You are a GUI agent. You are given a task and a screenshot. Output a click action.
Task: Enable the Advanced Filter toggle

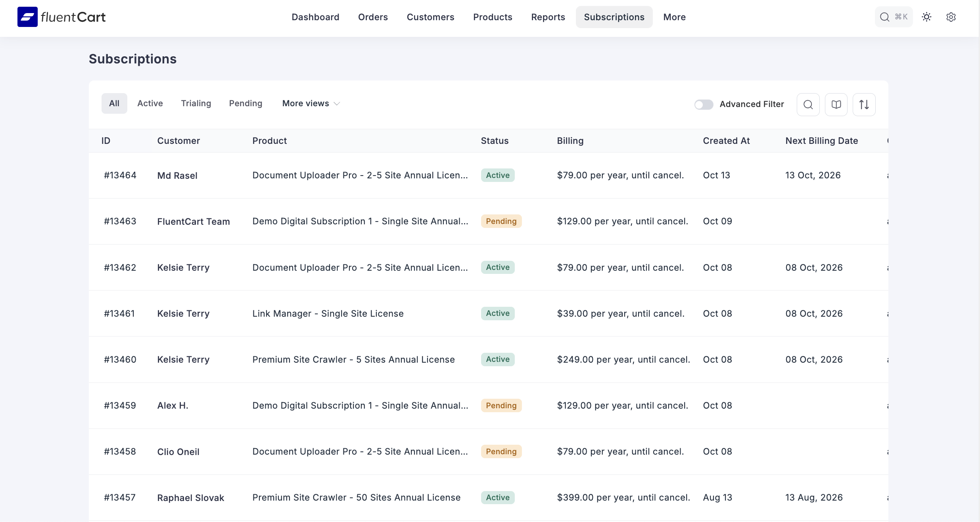703,104
